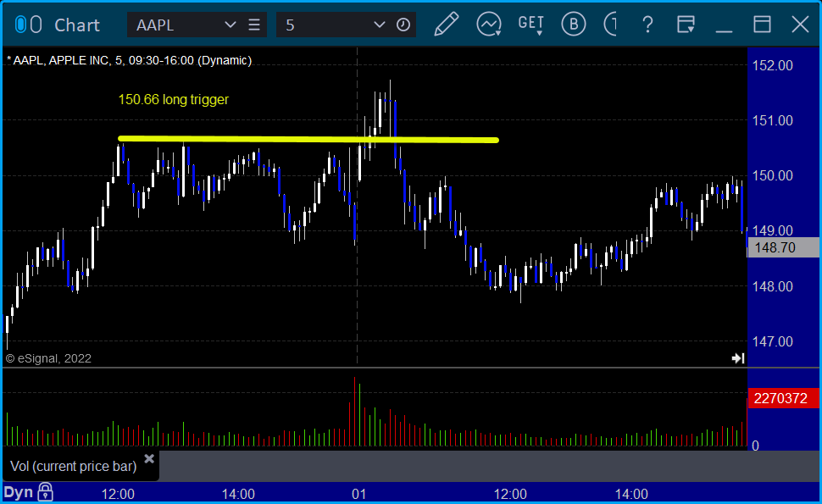Screen dimensions: 822x504
Task: Select the Vol (current price bar) label
Action: 74,466
